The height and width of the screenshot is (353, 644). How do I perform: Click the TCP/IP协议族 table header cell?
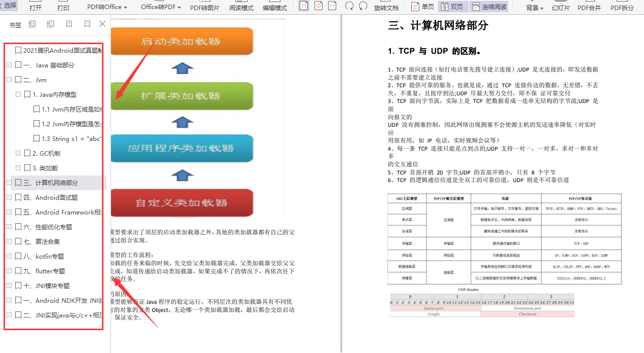(581, 198)
